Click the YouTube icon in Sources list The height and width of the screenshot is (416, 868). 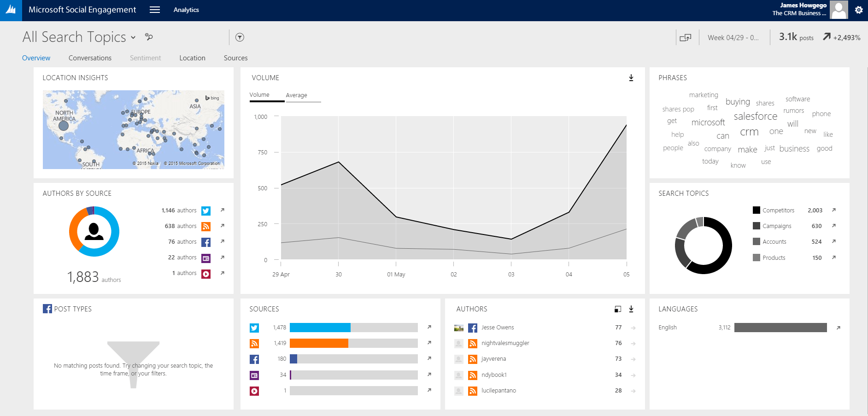pyautogui.click(x=254, y=391)
